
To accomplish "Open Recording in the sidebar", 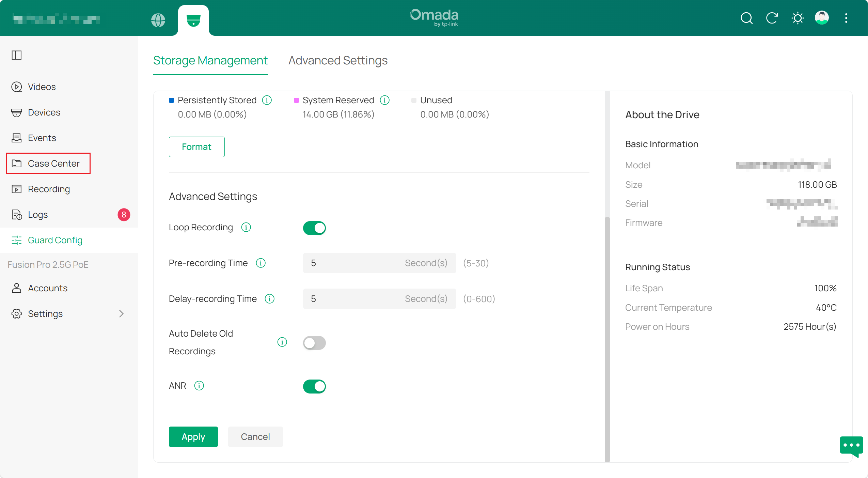I will [x=69, y=189].
